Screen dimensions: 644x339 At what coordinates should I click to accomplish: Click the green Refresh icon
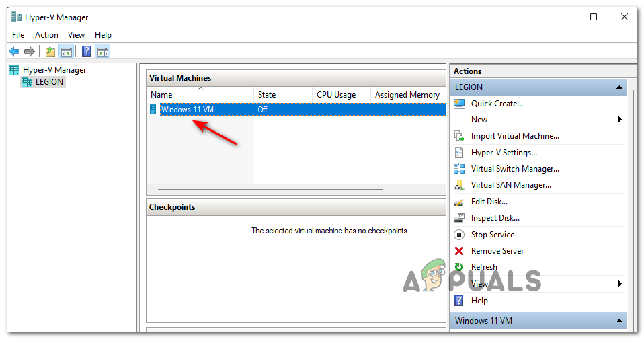click(x=459, y=267)
